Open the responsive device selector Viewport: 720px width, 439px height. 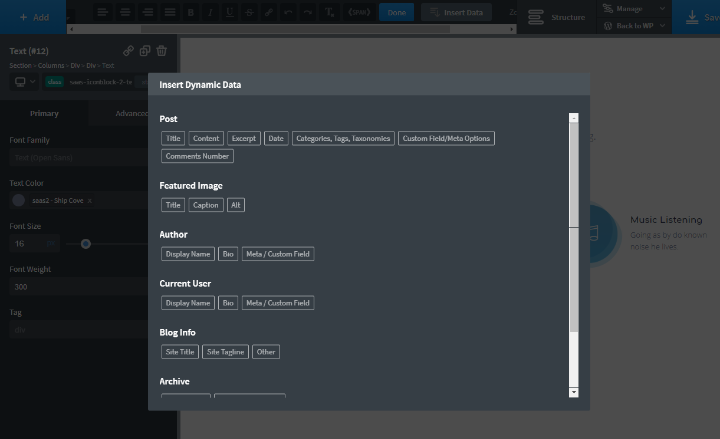coord(25,82)
